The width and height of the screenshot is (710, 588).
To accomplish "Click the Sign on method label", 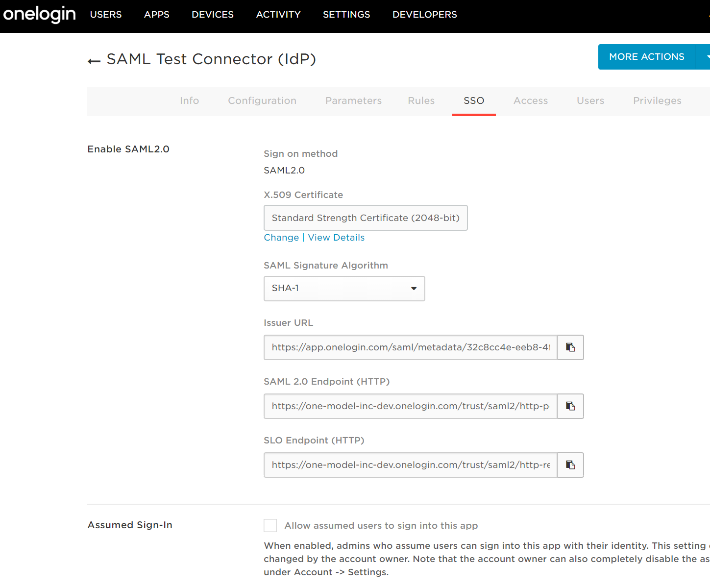I will pyautogui.click(x=300, y=154).
